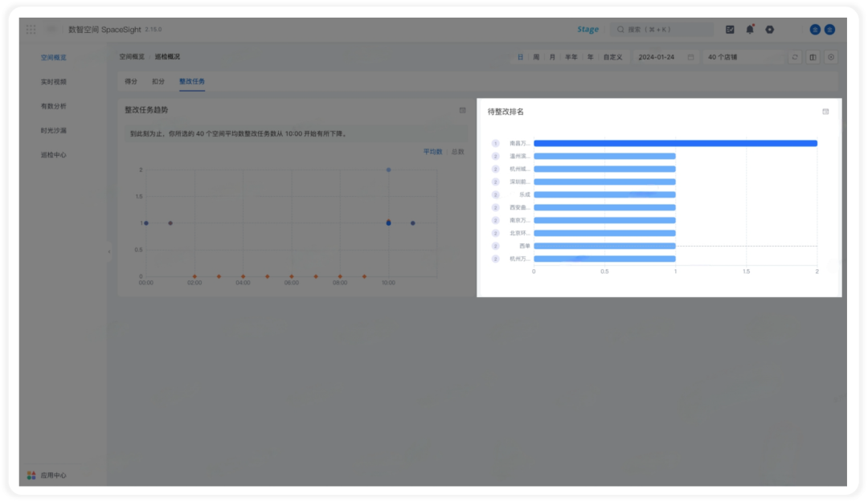Select 周 time range
Image resolution: width=868 pixels, height=502 pixels.
pyautogui.click(x=536, y=57)
